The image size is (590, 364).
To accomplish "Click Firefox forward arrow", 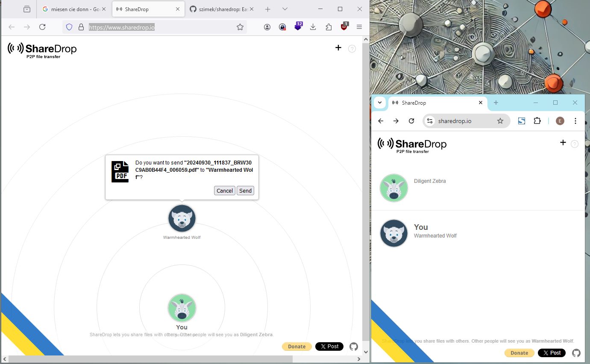I will pyautogui.click(x=27, y=27).
